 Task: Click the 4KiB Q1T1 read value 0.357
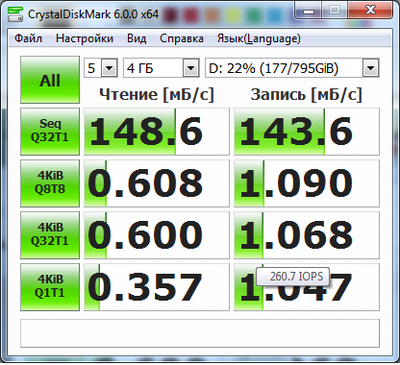click(157, 287)
